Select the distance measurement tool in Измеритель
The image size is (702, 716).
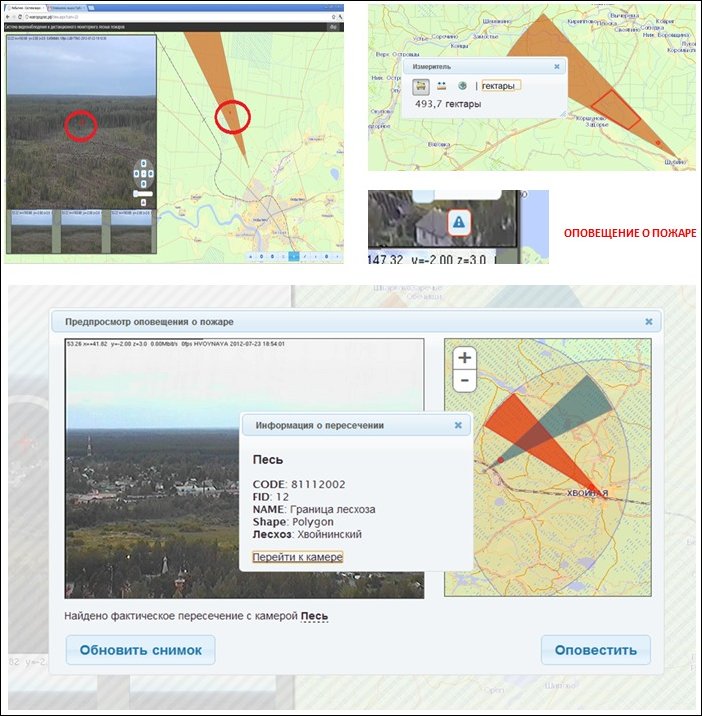pyautogui.click(x=441, y=86)
